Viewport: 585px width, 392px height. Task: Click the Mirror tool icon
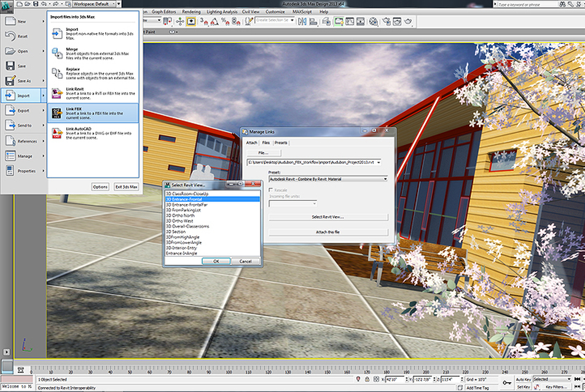click(302, 22)
